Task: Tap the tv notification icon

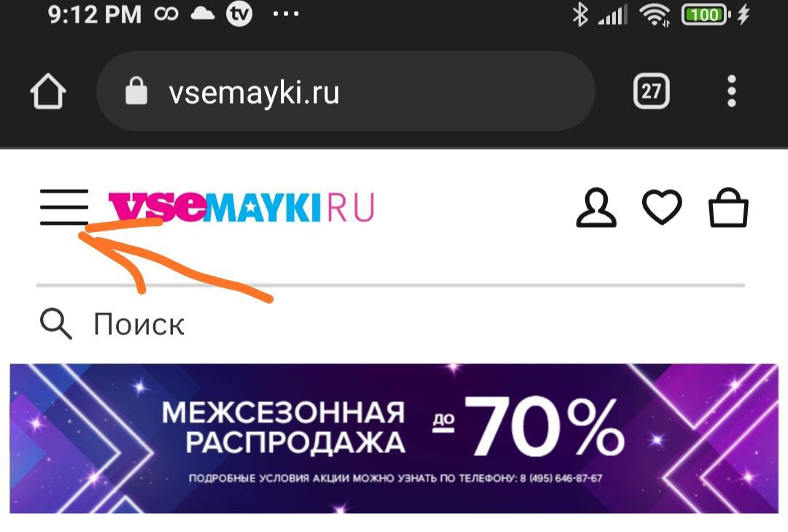Action: pyautogui.click(x=239, y=14)
